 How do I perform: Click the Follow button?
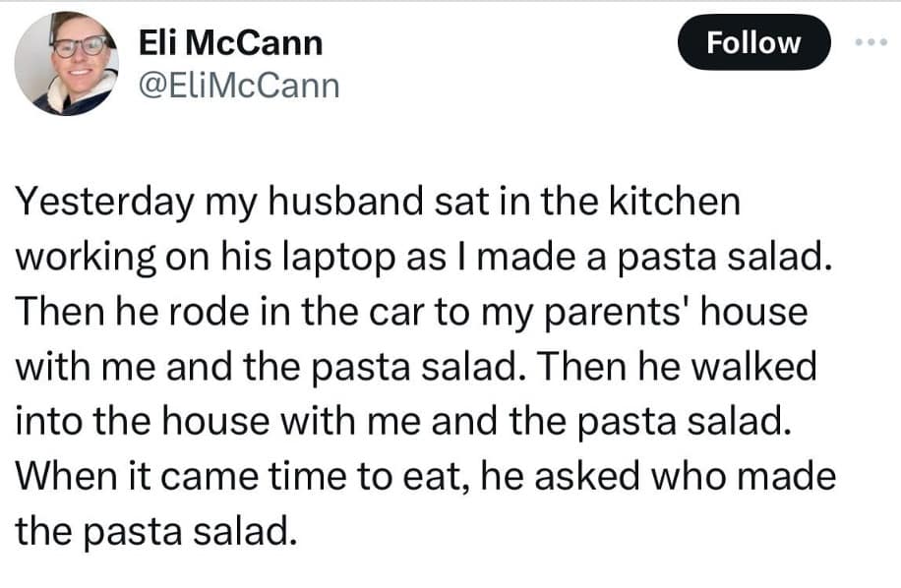[x=754, y=43]
